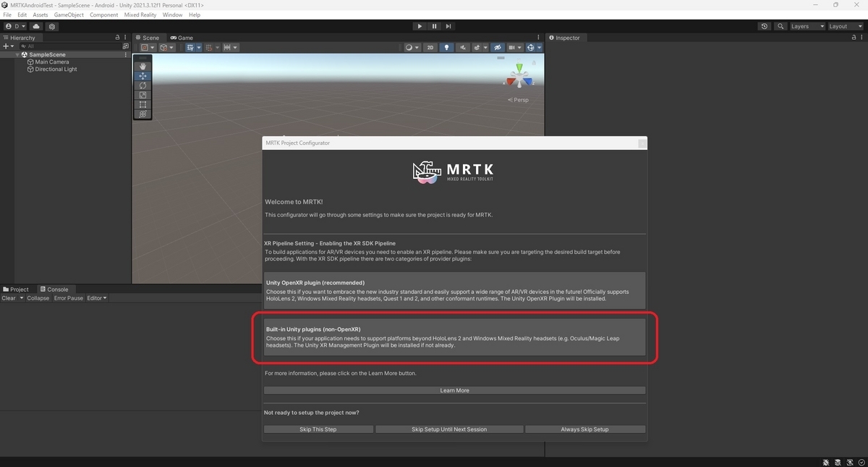Switch to the Game tab
The height and width of the screenshot is (467, 868).
click(x=182, y=38)
